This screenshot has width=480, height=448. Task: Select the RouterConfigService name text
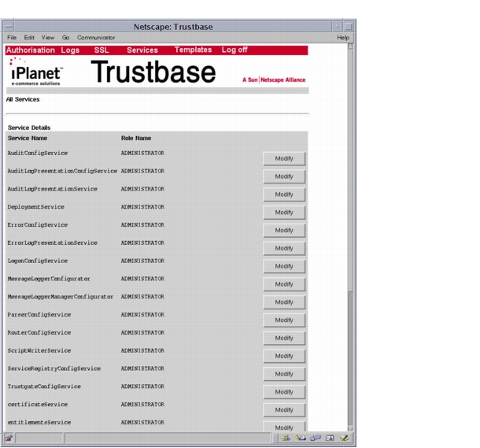(x=39, y=333)
